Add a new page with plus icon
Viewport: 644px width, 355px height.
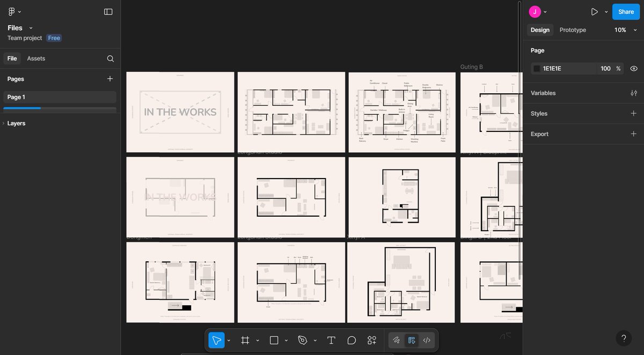click(x=110, y=79)
